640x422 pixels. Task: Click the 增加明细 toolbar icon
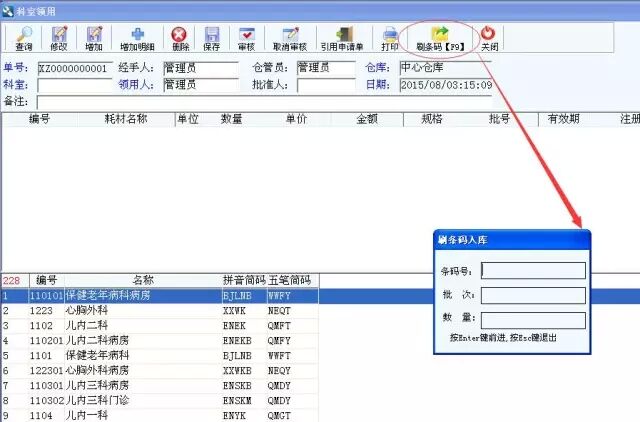pyautogui.click(x=138, y=38)
